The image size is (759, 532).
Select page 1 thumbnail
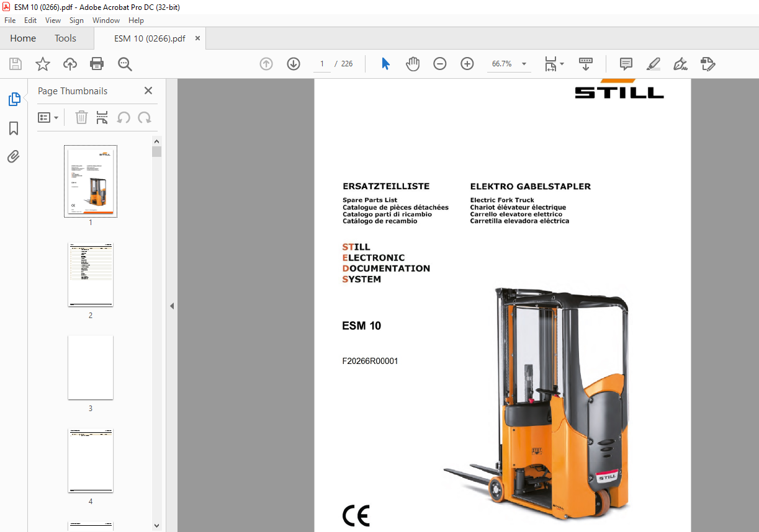[91, 181]
